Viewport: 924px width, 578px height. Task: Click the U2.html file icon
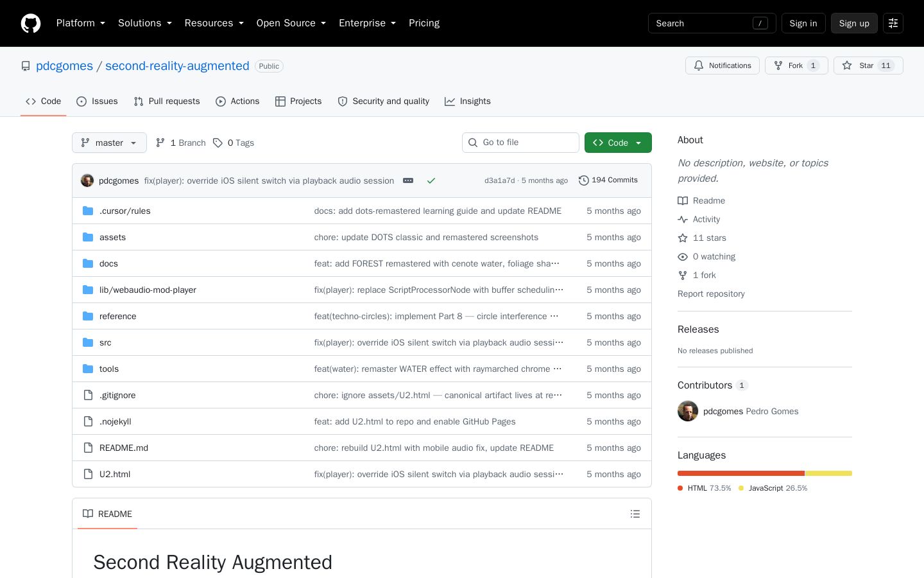(x=88, y=474)
